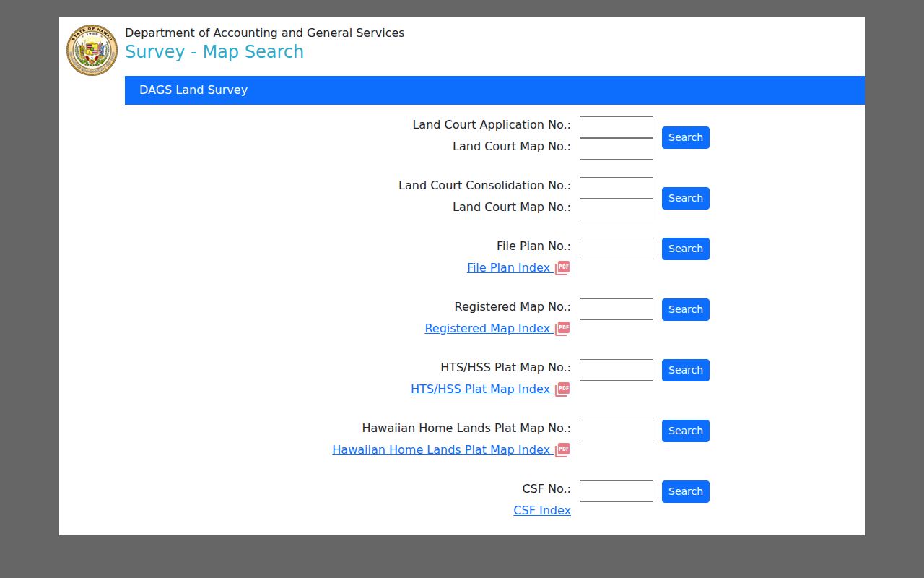Click the CSF No. label

tap(546, 489)
